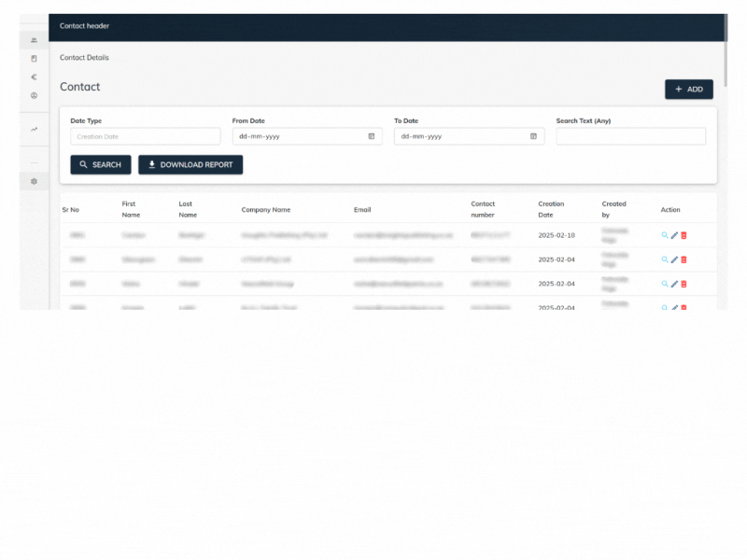
Task: Open the From Date calendar picker
Action: [371, 136]
